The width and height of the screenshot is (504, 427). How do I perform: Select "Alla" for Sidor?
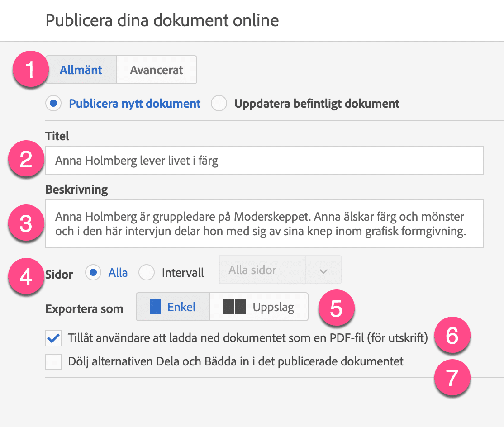[93, 272]
